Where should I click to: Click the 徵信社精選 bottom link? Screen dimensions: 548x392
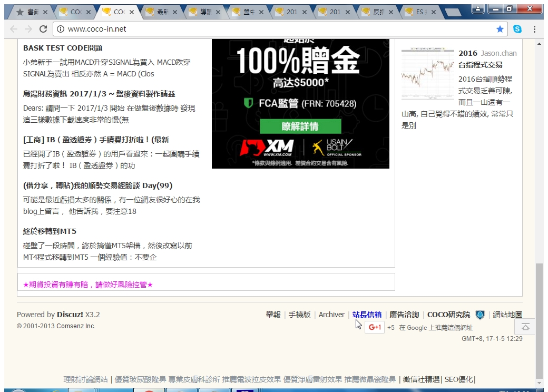coord(421,379)
